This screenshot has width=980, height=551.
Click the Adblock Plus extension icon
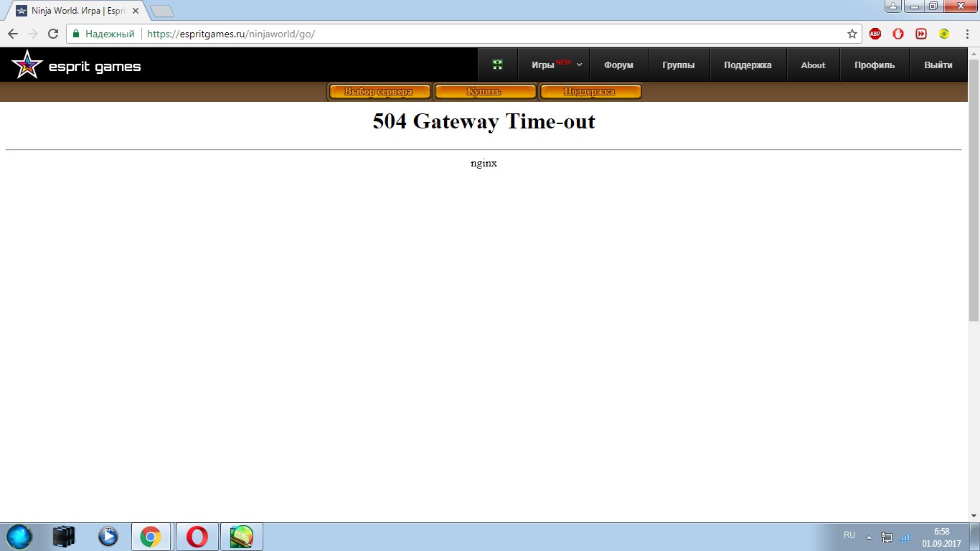click(x=875, y=34)
